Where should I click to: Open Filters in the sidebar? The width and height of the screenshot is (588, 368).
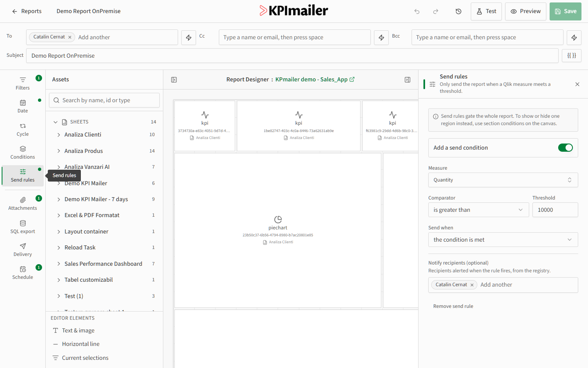pos(23,83)
